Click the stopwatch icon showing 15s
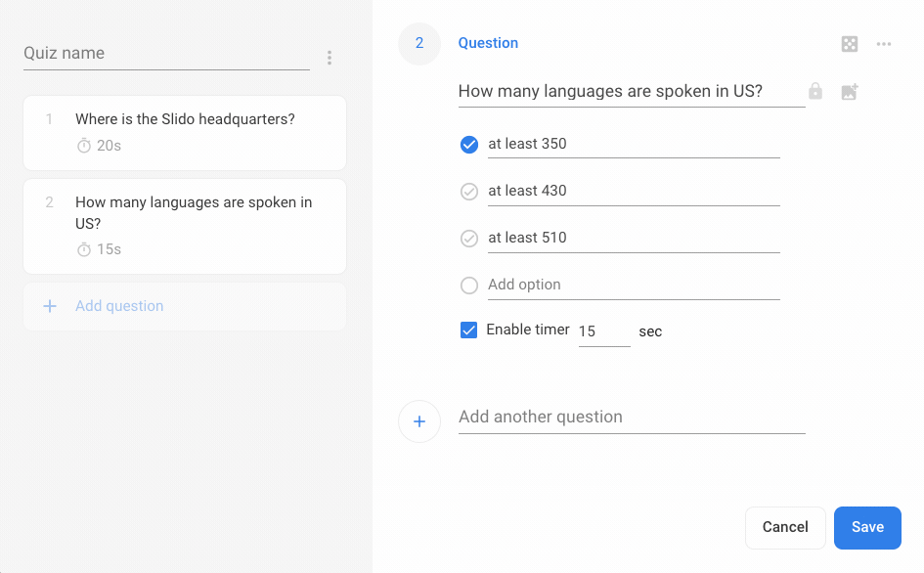924x573 pixels. [84, 248]
